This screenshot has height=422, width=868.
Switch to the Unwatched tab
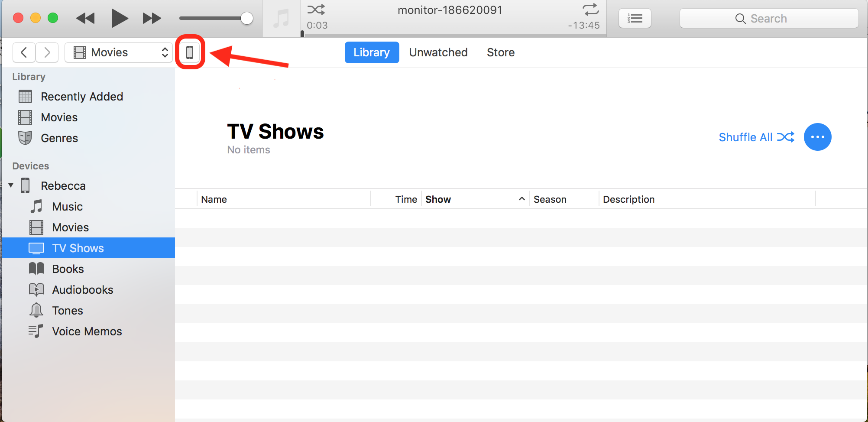[438, 52]
